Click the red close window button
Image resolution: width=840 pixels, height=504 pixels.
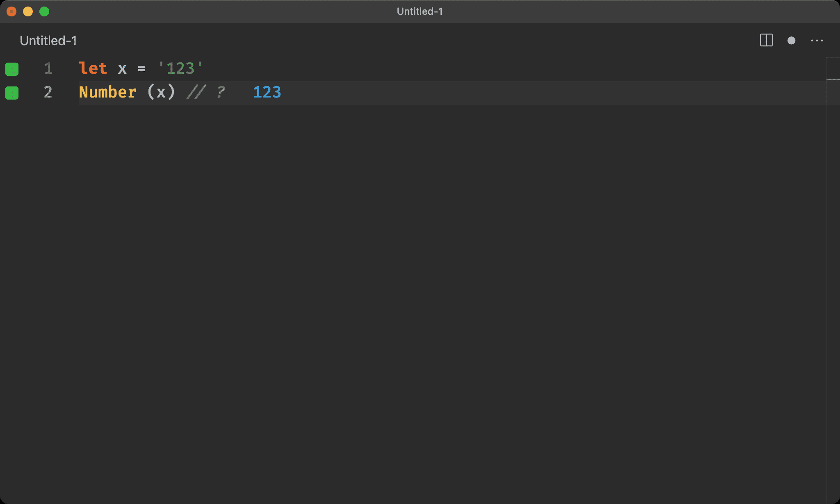pos(11,11)
